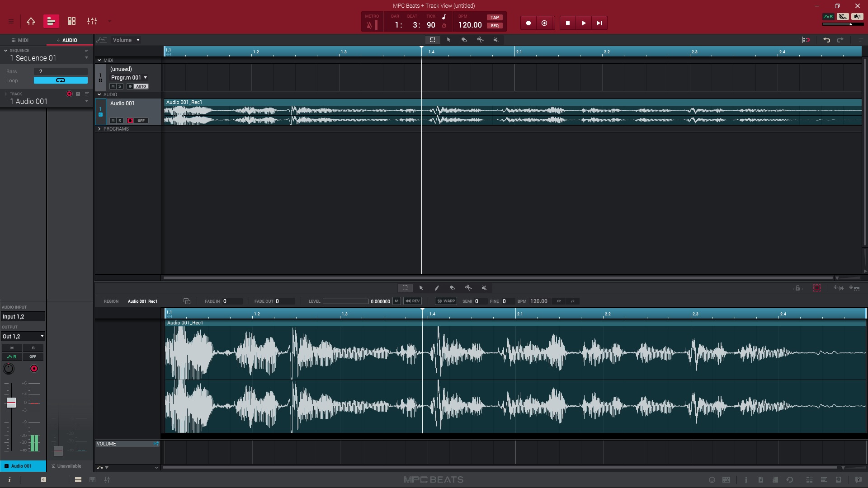Open the Sequence 01 dropdown arrow

coord(87,58)
